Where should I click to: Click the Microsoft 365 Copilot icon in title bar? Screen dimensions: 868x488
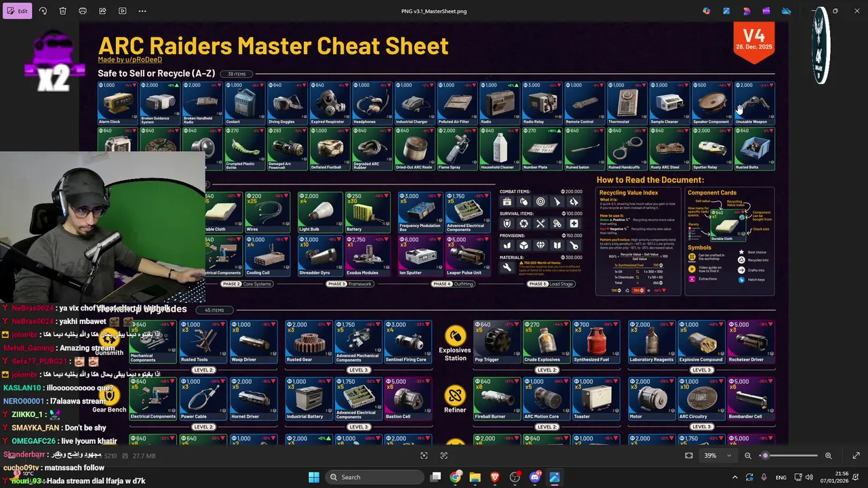[x=707, y=11]
